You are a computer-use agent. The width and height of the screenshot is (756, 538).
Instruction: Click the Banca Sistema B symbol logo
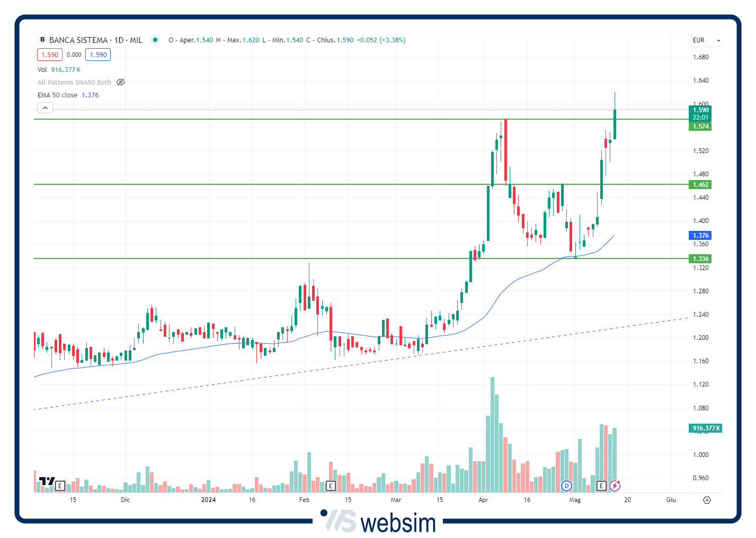(x=42, y=40)
